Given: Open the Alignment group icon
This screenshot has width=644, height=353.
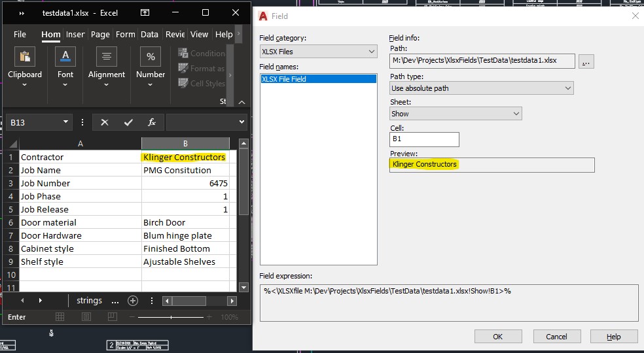Looking at the screenshot, I should click(107, 57).
